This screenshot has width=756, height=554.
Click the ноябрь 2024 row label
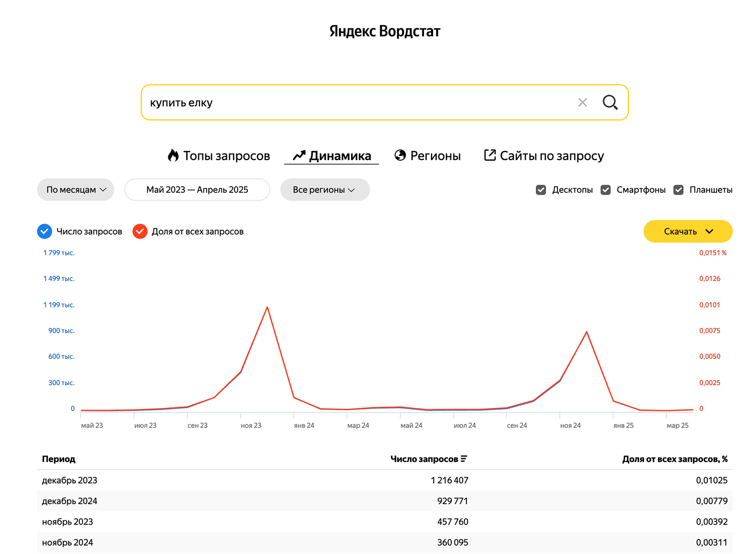(67, 543)
